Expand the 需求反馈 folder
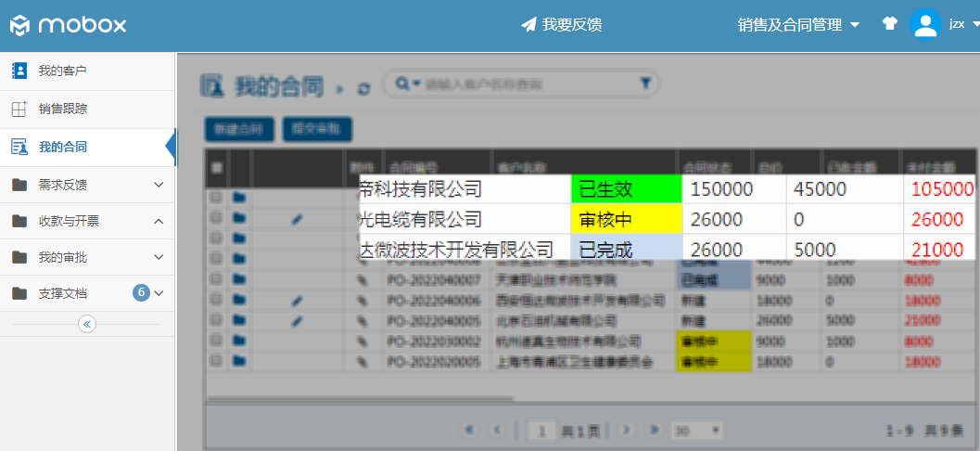The height and width of the screenshot is (451, 980). click(87, 185)
